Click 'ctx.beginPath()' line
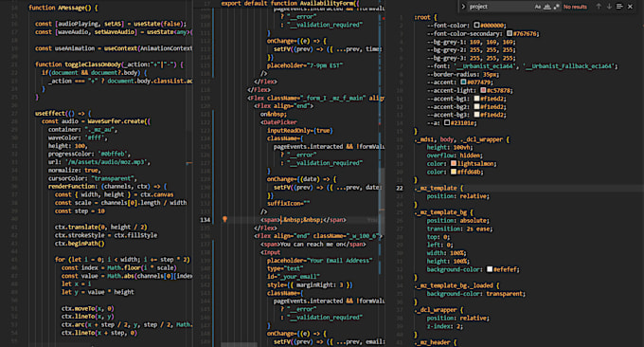644x347 pixels. 80,244
